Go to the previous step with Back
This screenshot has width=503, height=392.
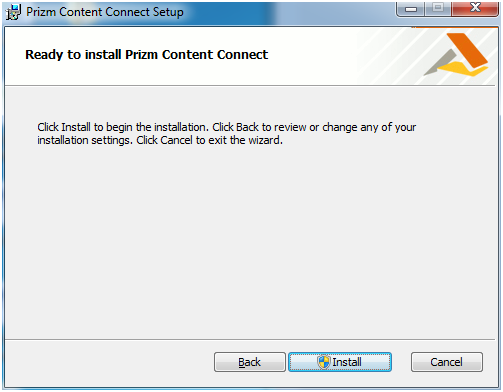click(x=250, y=362)
